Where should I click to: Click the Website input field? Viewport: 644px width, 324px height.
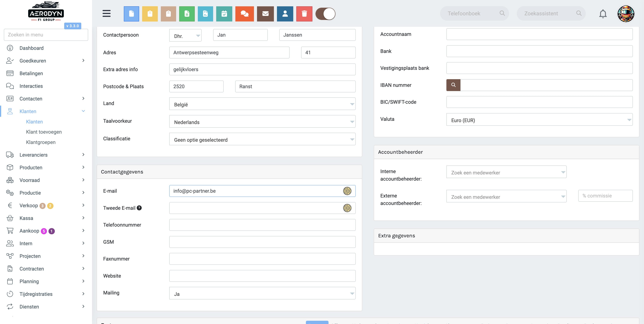(263, 276)
